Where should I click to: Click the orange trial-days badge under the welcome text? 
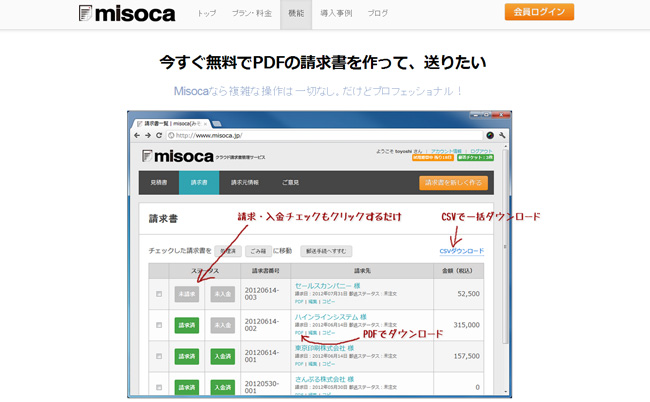433,158
